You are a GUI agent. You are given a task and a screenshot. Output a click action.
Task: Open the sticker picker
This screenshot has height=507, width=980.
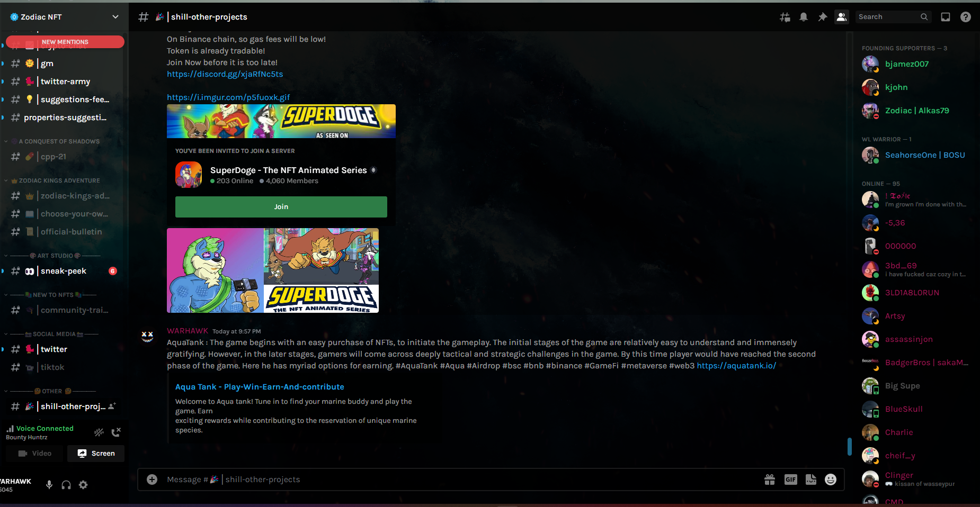pos(811,479)
